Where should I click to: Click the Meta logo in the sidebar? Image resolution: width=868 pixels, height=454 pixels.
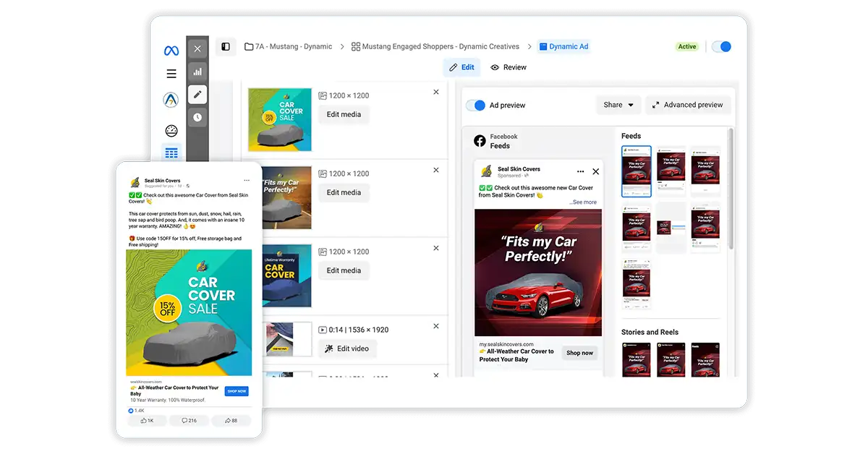171,50
